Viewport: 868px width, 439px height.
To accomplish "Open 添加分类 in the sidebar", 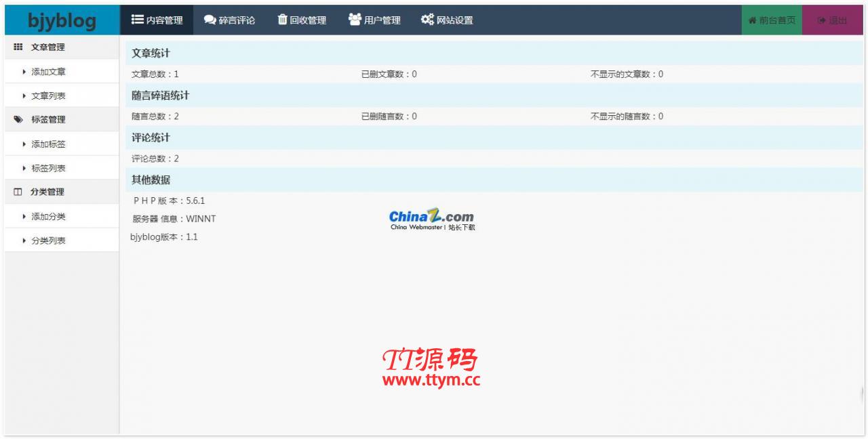I will click(x=62, y=217).
